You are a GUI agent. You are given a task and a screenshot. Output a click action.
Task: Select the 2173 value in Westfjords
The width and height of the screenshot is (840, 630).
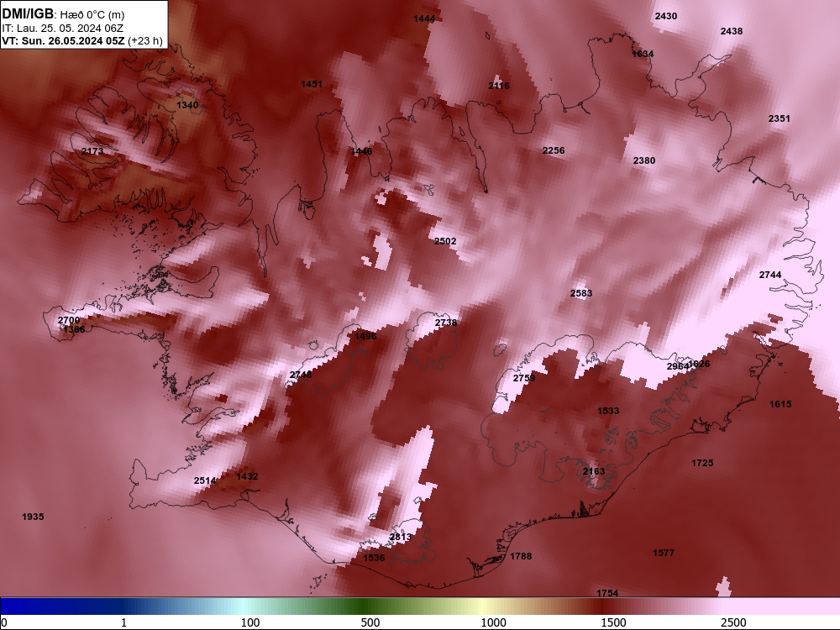[92, 151]
